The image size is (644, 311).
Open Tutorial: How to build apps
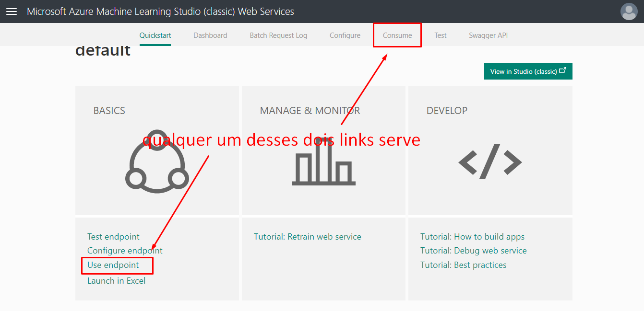click(472, 237)
